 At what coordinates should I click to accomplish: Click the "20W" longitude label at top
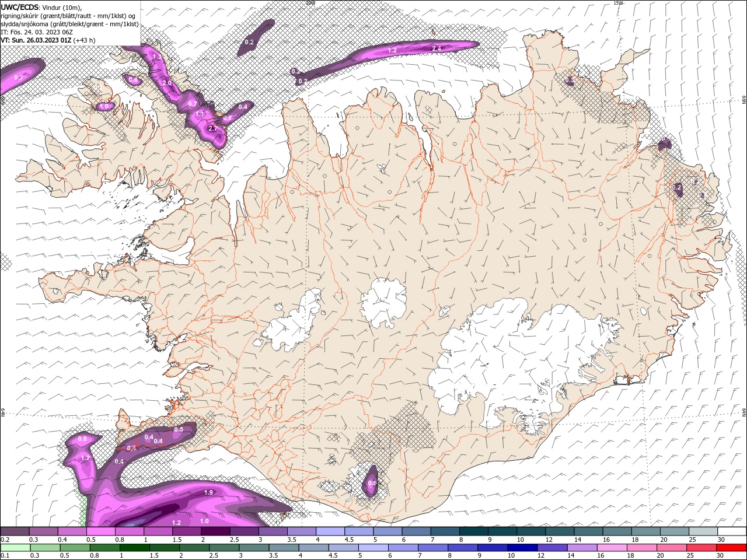(x=310, y=3)
